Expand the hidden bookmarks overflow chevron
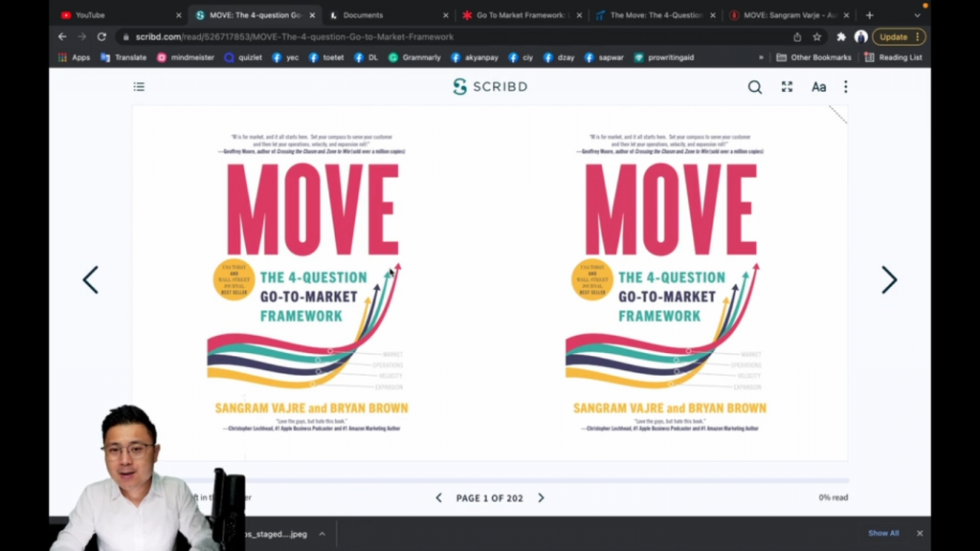 click(761, 57)
